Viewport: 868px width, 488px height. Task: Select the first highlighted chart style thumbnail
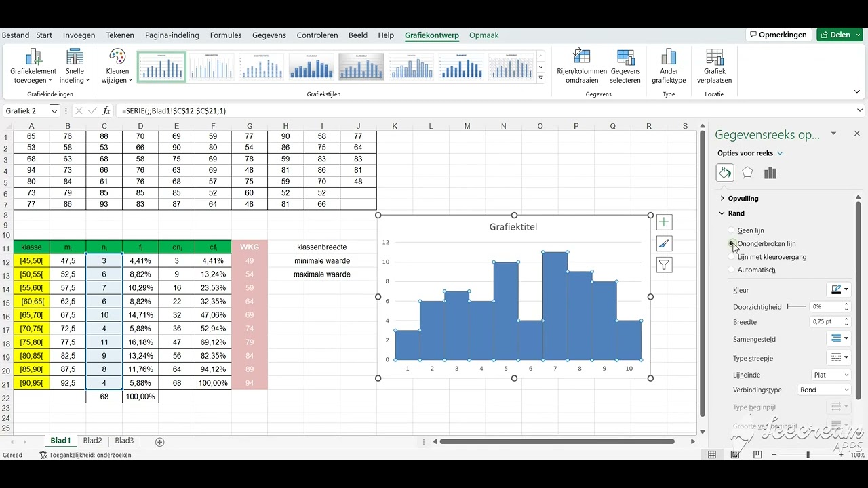[161, 66]
